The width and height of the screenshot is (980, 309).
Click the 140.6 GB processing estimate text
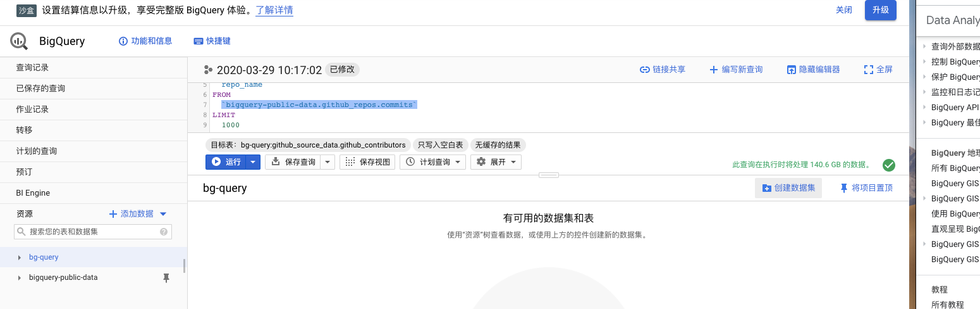click(801, 165)
